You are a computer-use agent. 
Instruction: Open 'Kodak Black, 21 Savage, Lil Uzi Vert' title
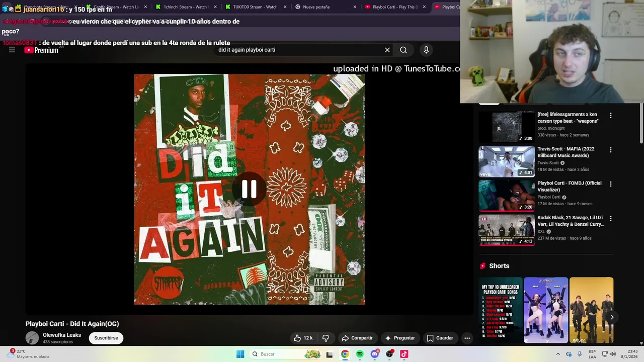point(571,221)
